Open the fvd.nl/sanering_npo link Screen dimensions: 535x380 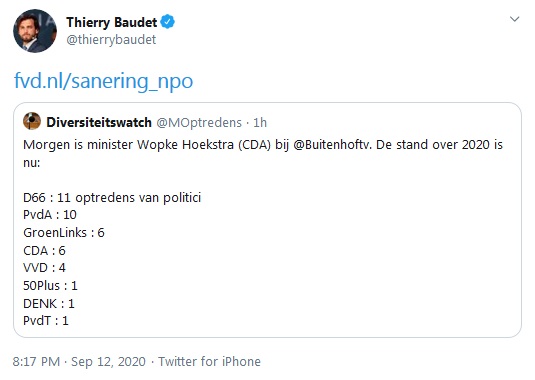[103, 81]
